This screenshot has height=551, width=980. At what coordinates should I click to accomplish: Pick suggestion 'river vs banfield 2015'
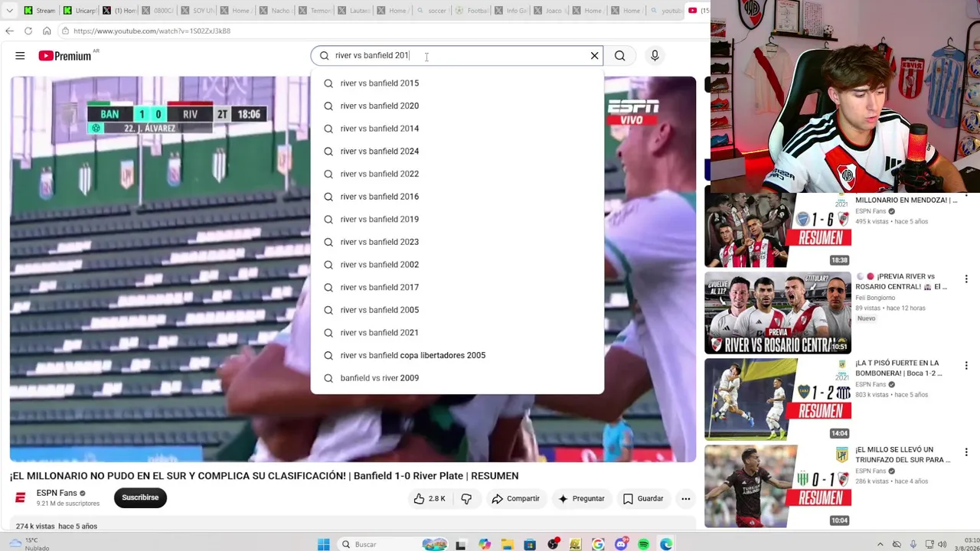coord(457,83)
